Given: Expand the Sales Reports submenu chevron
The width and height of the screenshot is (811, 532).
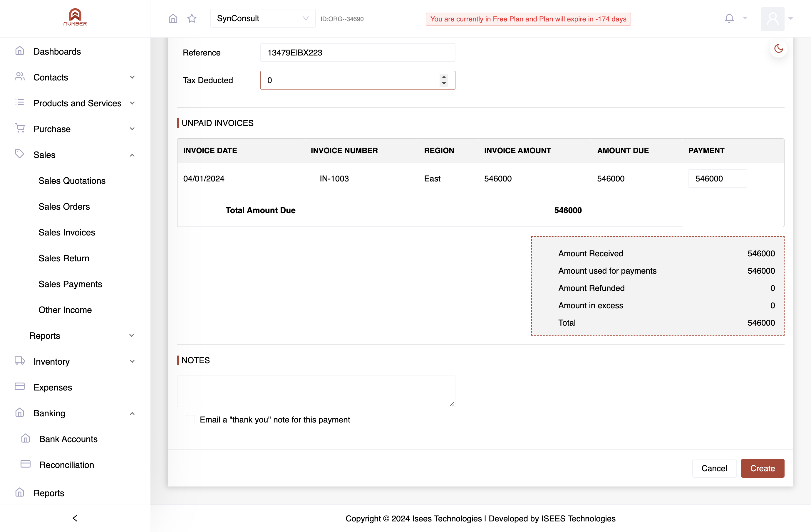Looking at the screenshot, I should click(x=132, y=336).
